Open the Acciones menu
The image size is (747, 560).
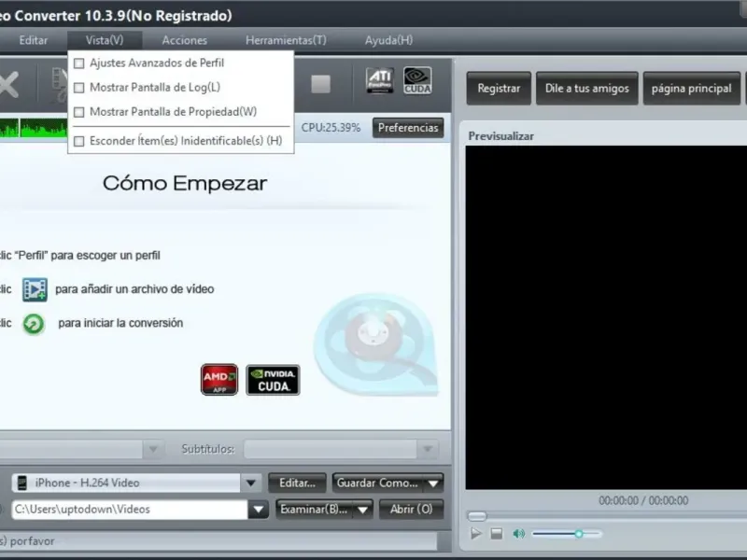pyautogui.click(x=184, y=40)
